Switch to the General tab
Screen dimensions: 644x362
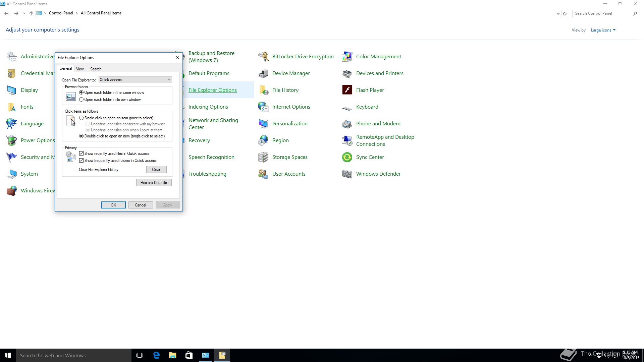66,68
